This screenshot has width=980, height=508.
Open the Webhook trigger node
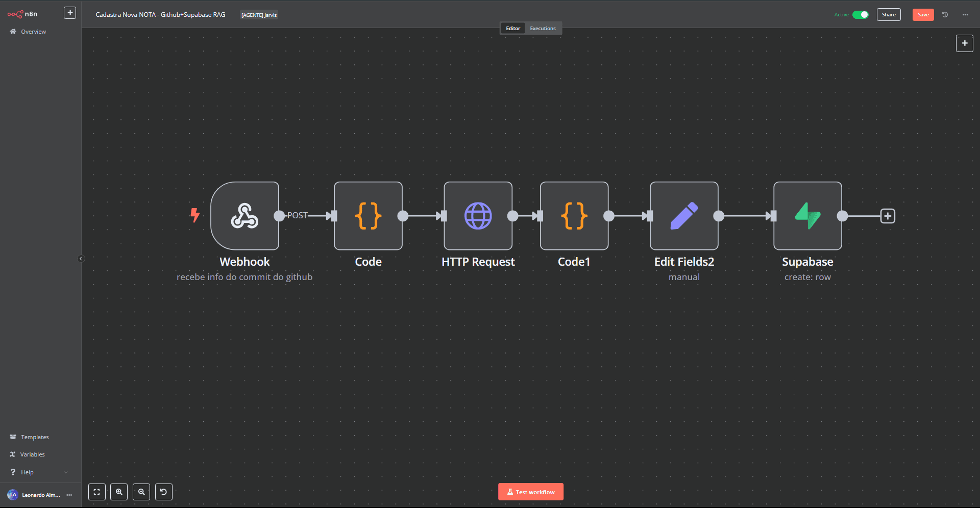pos(244,216)
